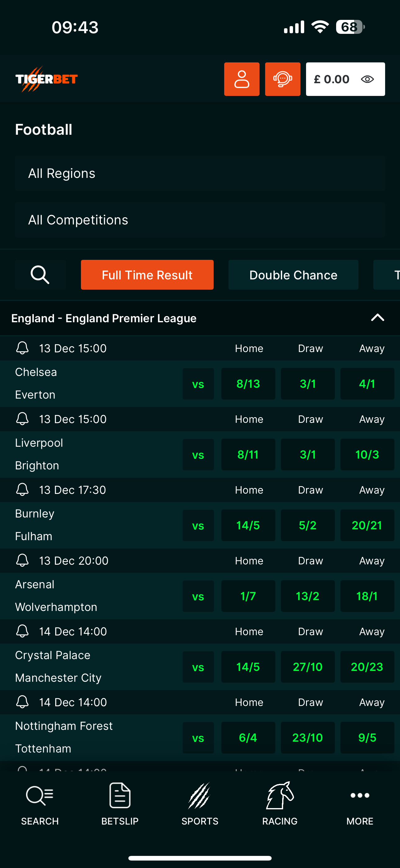Click the TigerBet logo
400x868 pixels.
tap(47, 79)
